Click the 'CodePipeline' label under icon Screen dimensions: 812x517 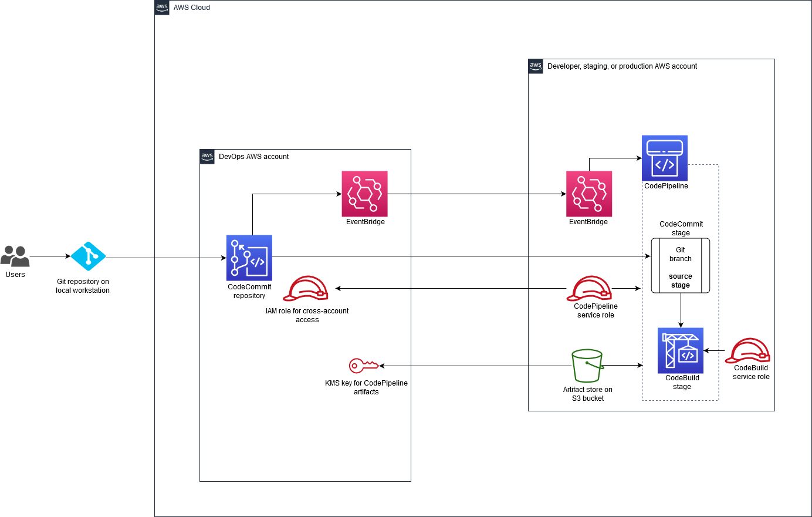666,186
